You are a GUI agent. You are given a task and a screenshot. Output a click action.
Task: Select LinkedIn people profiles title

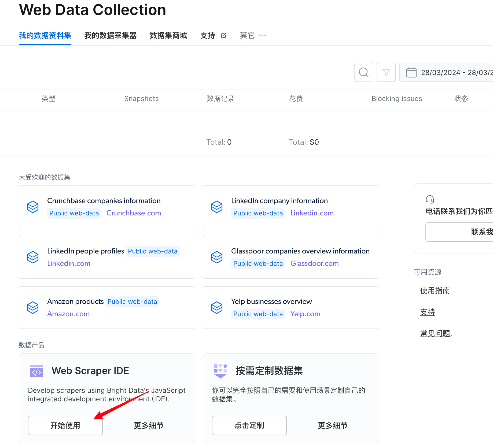[x=86, y=251]
